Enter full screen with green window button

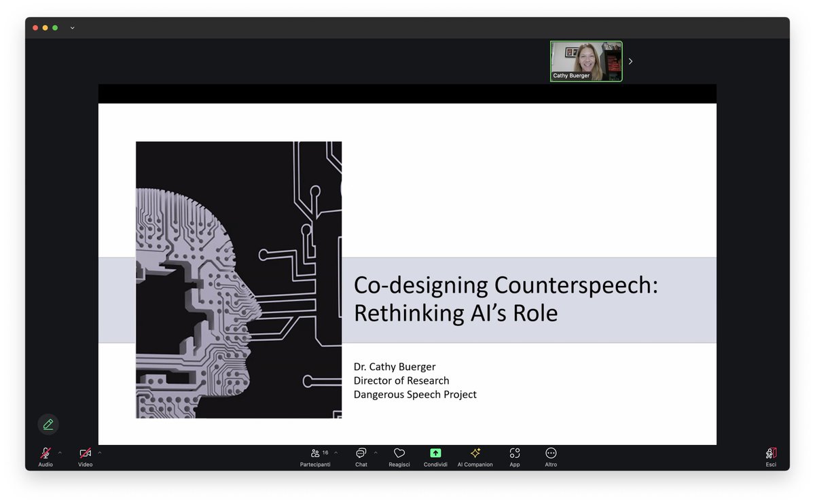click(x=55, y=28)
